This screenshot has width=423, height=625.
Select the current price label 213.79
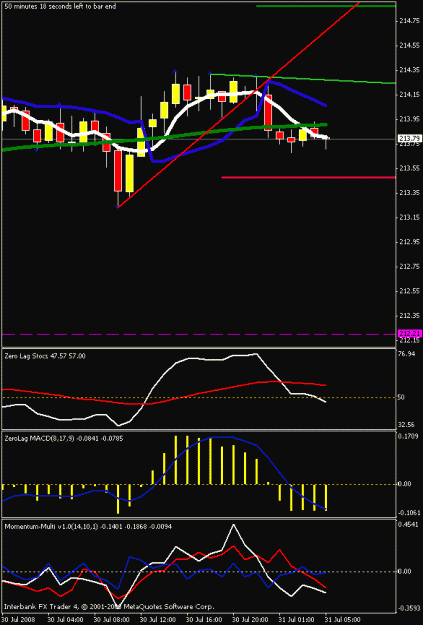click(x=410, y=139)
